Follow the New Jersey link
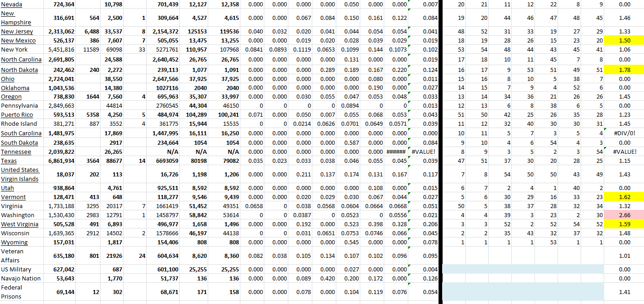Viewport: 644px width, 304px height. click(x=17, y=31)
